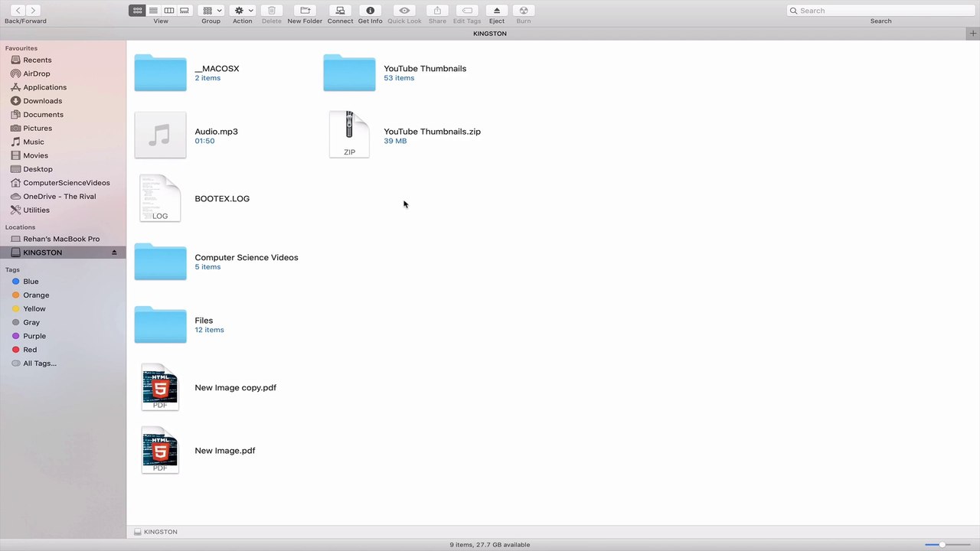
Task: Select the New Image copy.pdf thumbnail
Action: pos(160,387)
